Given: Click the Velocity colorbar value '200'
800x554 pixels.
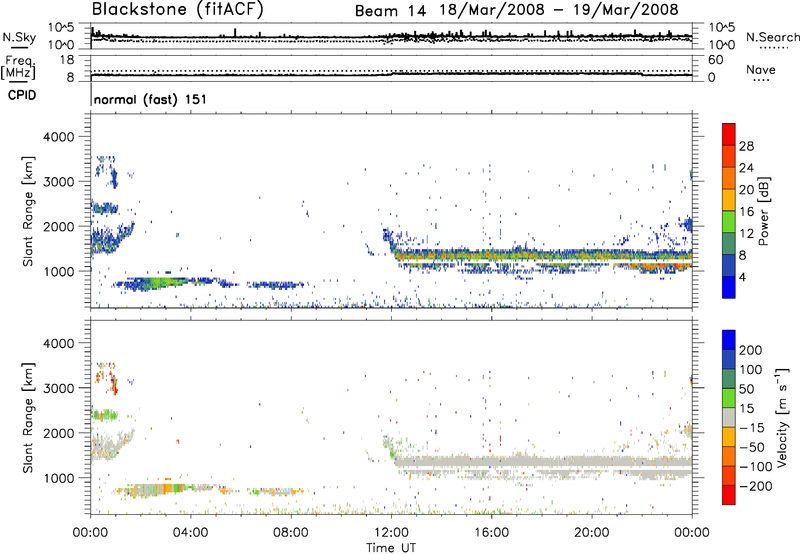Looking at the screenshot, I should click(x=751, y=350).
